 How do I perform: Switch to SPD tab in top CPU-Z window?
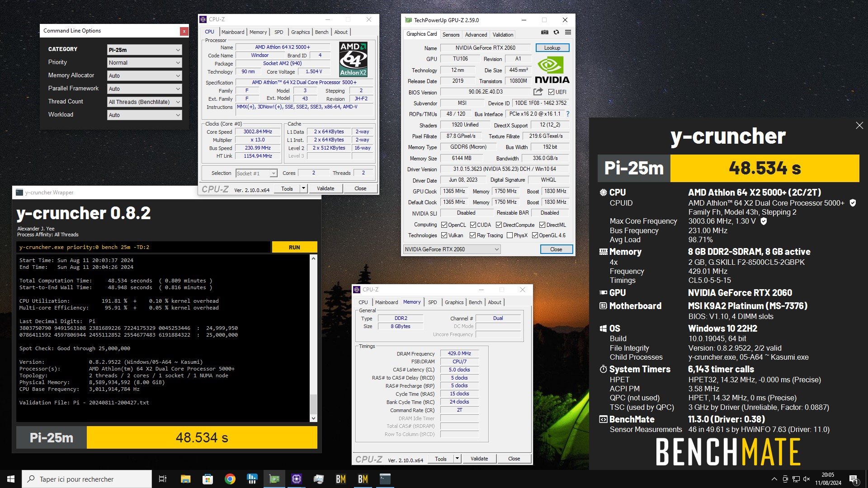pos(279,32)
